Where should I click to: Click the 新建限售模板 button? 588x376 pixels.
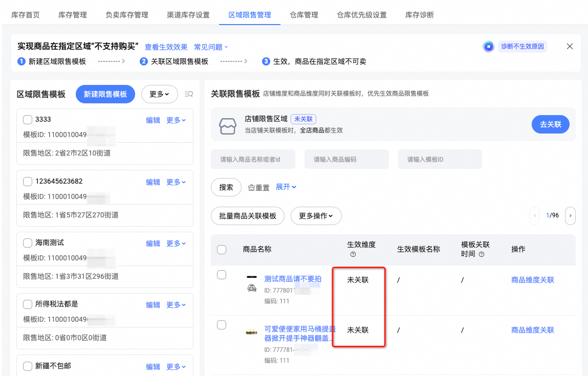point(105,94)
